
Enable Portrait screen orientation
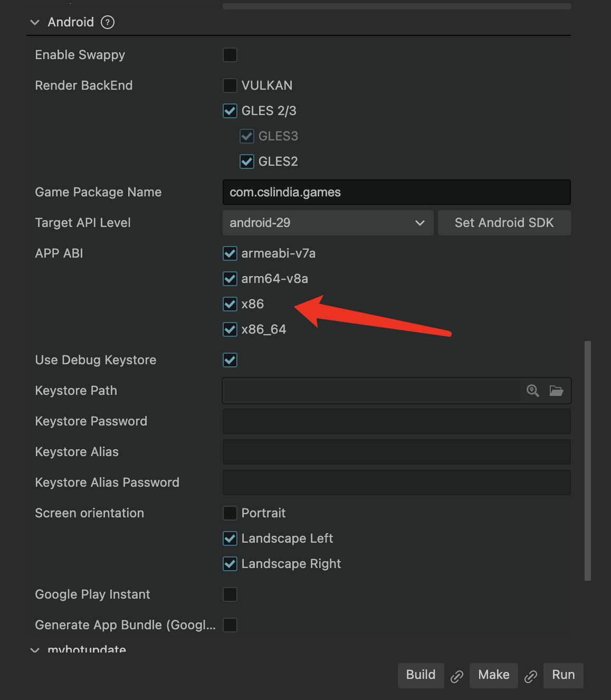pos(230,513)
